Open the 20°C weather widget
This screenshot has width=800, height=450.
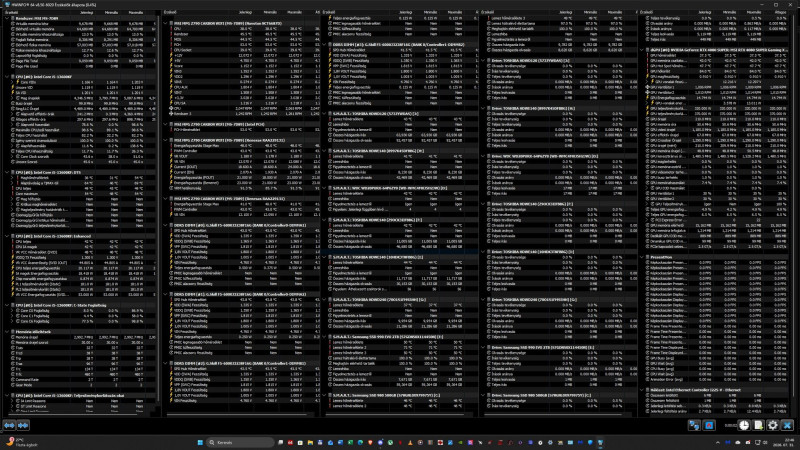[20, 442]
